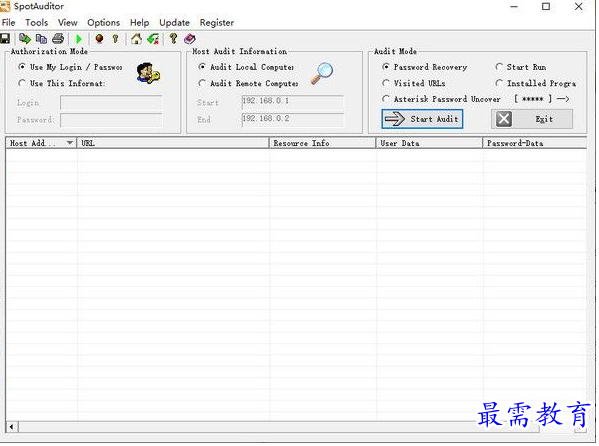This screenshot has height=446, width=599.
Task: Click the question mark help toolbar icon
Action: click(173, 38)
